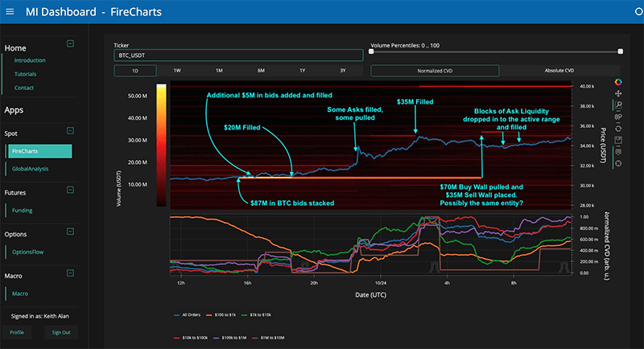Click the right Volume Percentiles slider handle

[x=620, y=51]
